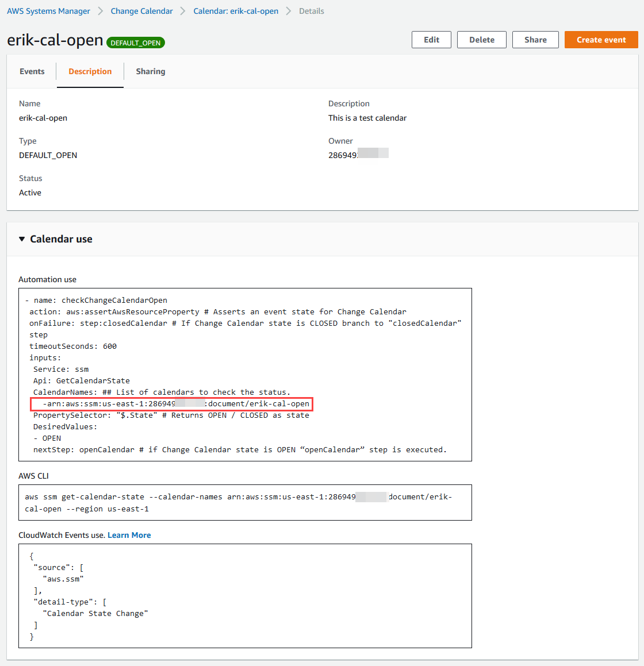Click the erik-cal-open page heading
This screenshot has height=666, width=644.
(55, 40)
